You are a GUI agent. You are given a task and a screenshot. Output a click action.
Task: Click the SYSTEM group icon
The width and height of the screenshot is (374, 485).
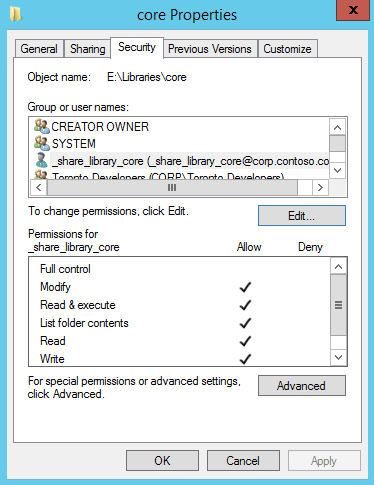click(x=42, y=144)
